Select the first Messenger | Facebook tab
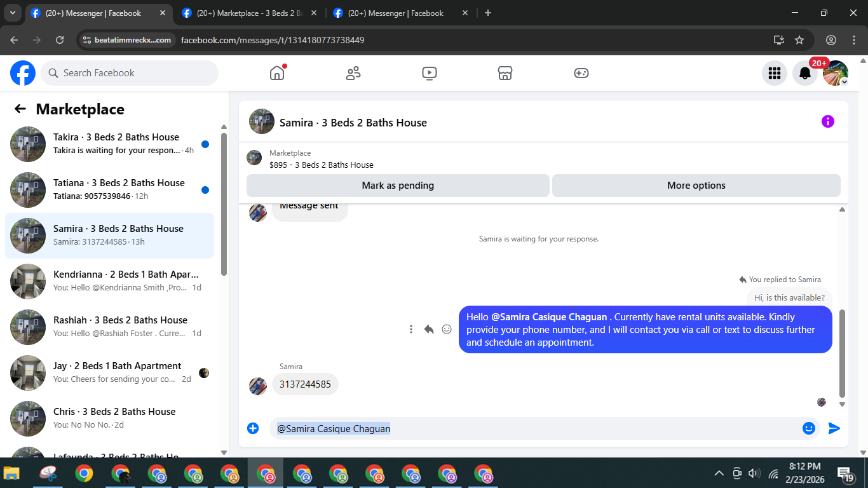Viewport: 868px width, 488px height. (x=98, y=13)
